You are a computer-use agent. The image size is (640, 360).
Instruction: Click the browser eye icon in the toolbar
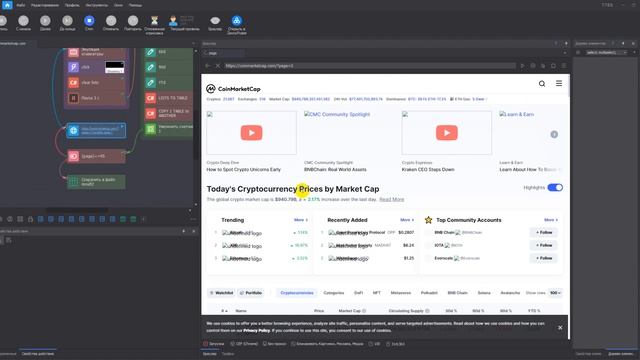pyautogui.click(x=215, y=21)
